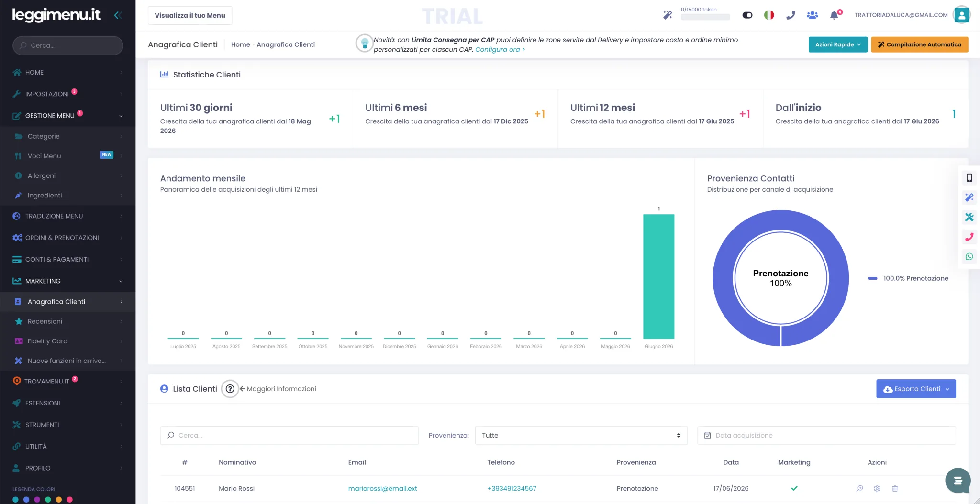This screenshot has width=980, height=504.
Task: View details of Mario Rossi with magnifier icon
Action: coord(859,488)
